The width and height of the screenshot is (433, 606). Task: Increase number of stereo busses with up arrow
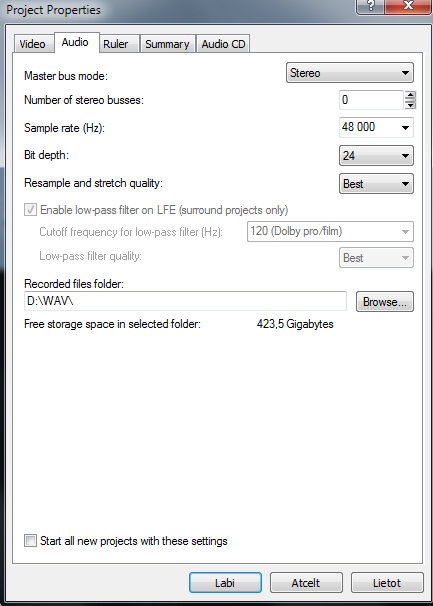point(410,95)
